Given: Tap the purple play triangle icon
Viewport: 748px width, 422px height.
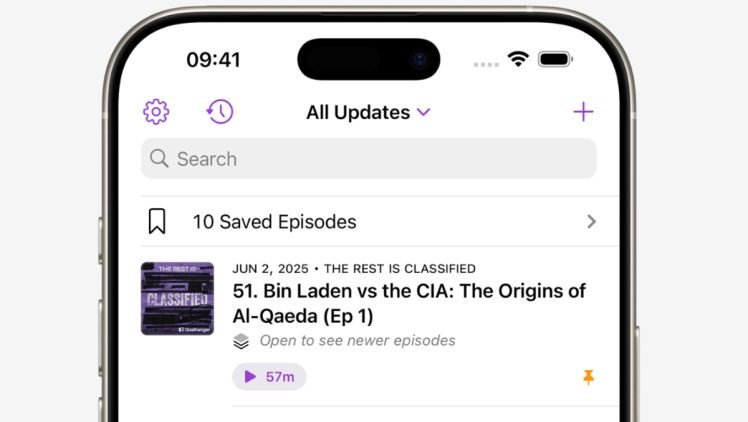Looking at the screenshot, I should [x=250, y=377].
